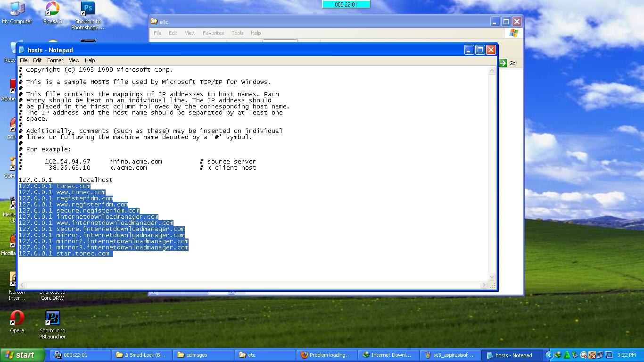
Task: Click the folder icon in etc window title
Action: coord(154,21)
